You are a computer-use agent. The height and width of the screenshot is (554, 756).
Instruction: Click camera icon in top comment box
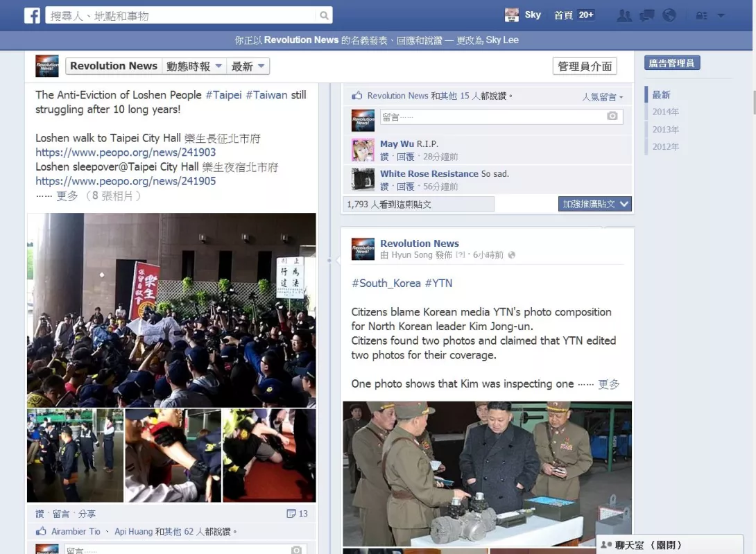tap(612, 116)
